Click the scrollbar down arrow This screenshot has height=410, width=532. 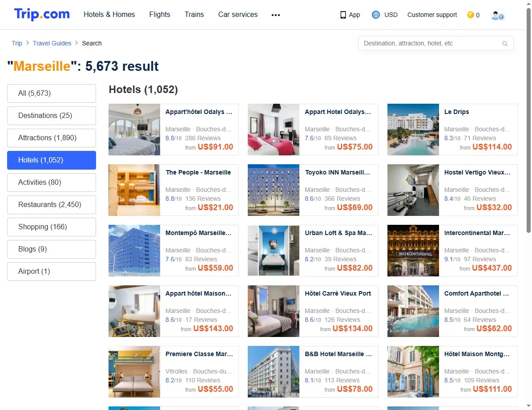[x=528, y=406]
